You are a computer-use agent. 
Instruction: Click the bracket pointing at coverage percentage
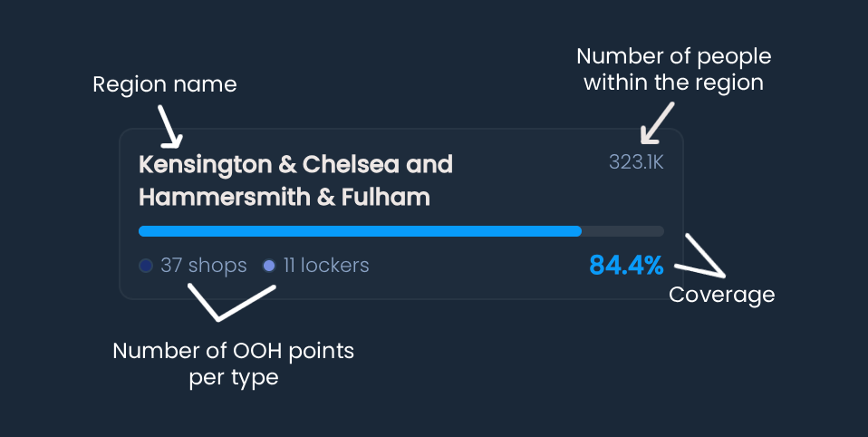coord(700,256)
